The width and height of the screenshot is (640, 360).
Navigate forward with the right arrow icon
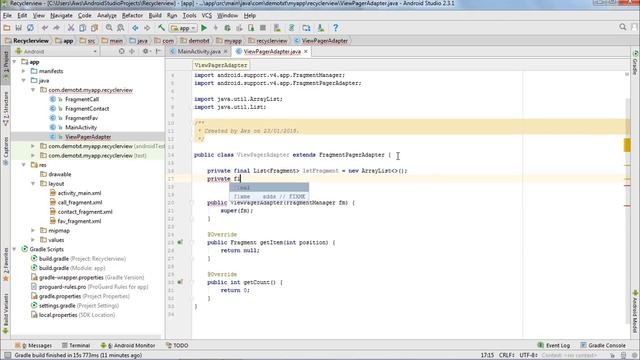(147, 28)
